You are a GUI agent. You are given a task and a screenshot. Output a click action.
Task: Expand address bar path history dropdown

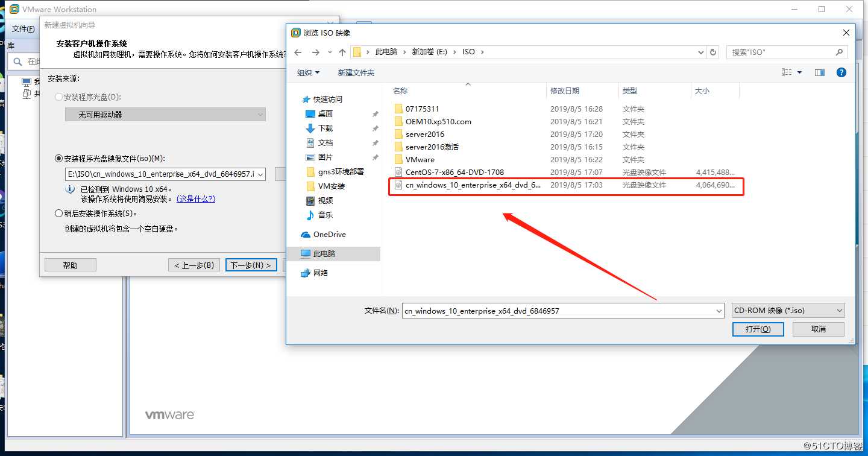tap(701, 52)
